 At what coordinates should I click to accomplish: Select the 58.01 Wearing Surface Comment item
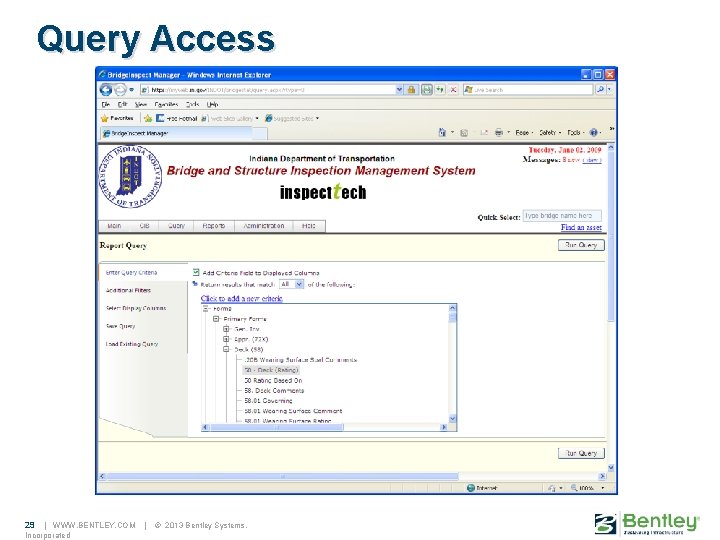pos(293,411)
